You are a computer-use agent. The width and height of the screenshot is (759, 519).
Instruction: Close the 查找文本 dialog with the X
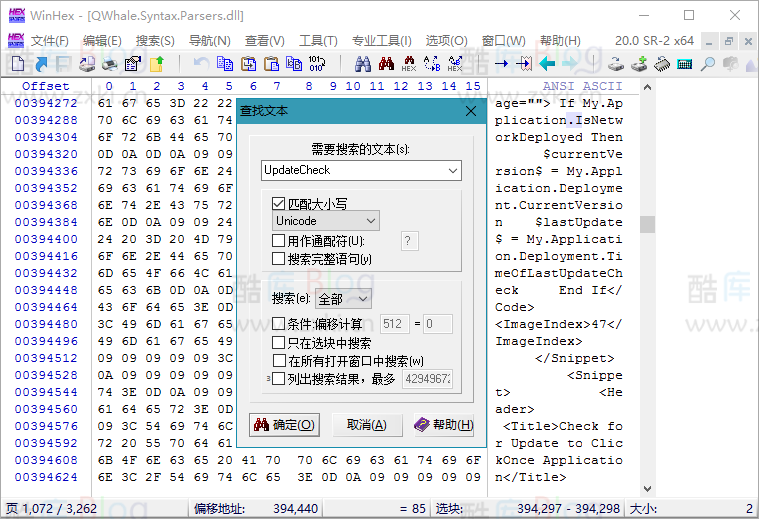(x=471, y=111)
